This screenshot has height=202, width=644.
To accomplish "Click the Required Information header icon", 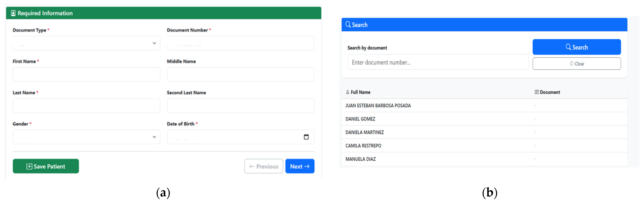I will point(13,13).
